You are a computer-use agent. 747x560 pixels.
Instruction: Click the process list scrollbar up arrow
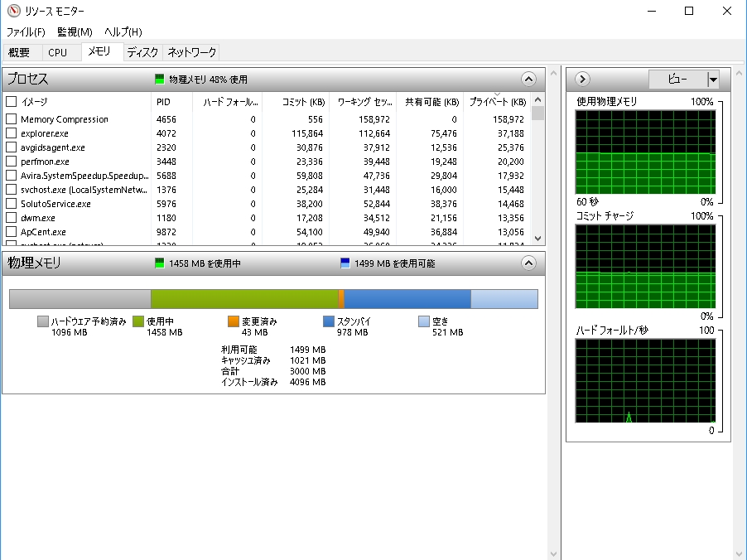(537, 99)
